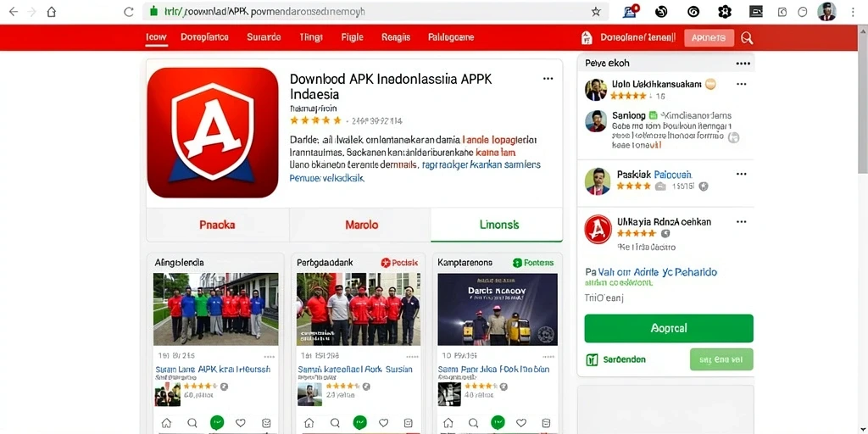Image resolution: width=868 pixels, height=434 pixels.
Task: Click home icon under Alingblendla card
Action: (166, 423)
